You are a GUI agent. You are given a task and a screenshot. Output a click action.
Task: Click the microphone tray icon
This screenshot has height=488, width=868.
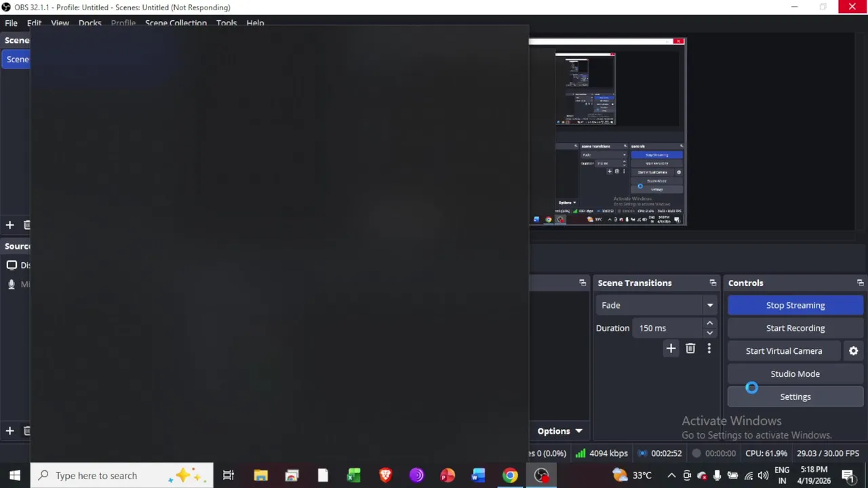(717, 476)
